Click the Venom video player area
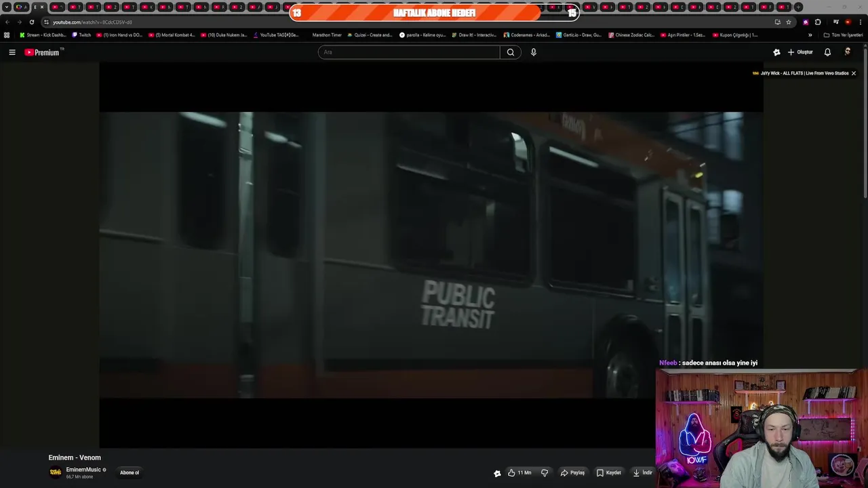868x488 pixels. click(x=431, y=255)
